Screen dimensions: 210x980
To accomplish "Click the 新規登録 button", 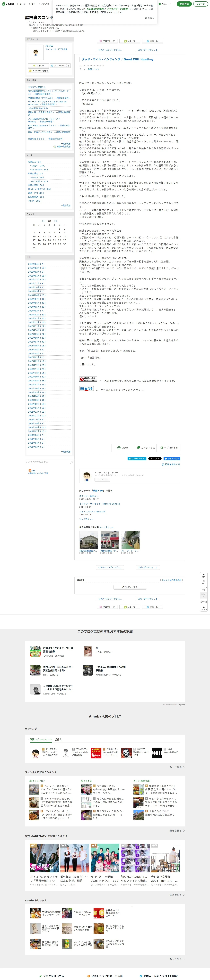I will coord(184,4).
